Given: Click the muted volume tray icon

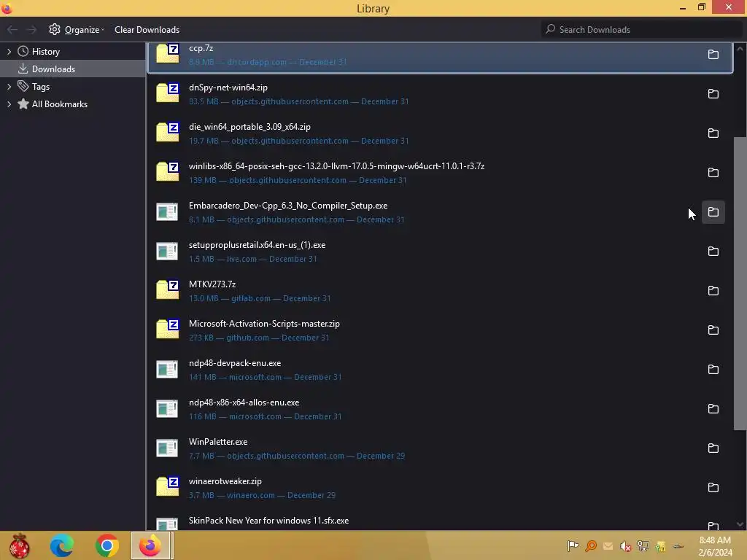Looking at the screenshot, I should (625, 546).
